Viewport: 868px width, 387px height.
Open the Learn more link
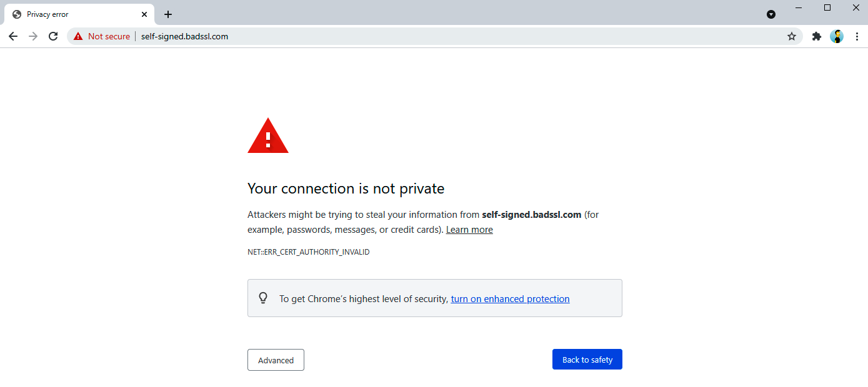pyautogui.click(x=469, y=230)
